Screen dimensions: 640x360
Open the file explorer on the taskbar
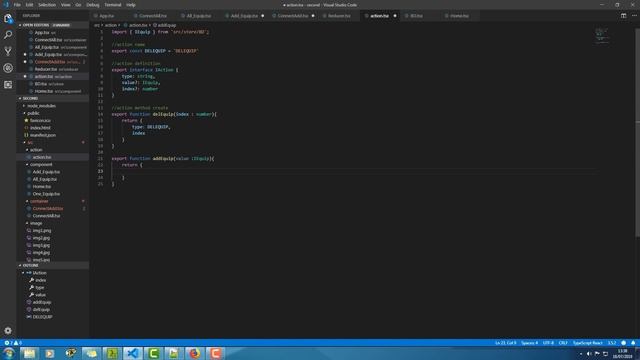click(29, 353)
